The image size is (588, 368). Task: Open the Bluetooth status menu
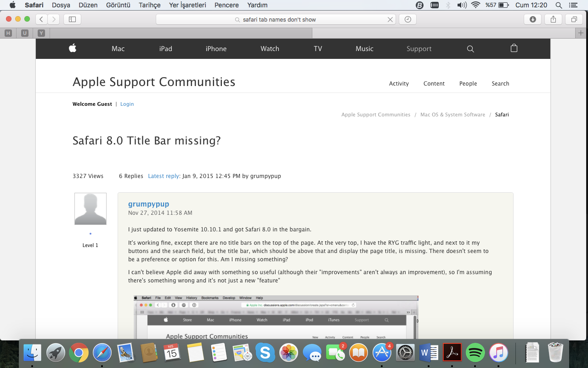(x=448, y=5)
